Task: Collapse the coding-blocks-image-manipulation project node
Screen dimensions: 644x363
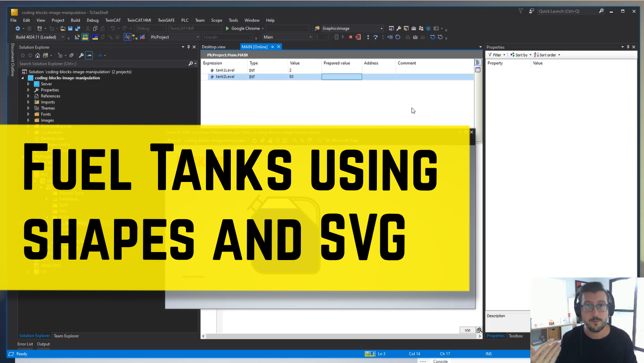Action: click(23, 78)
